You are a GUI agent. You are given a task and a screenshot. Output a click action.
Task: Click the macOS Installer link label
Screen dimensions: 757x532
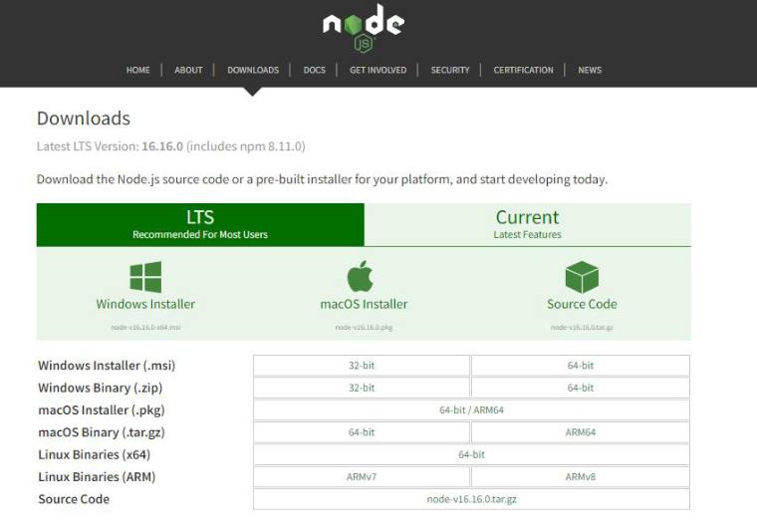[x=364, y=304]
